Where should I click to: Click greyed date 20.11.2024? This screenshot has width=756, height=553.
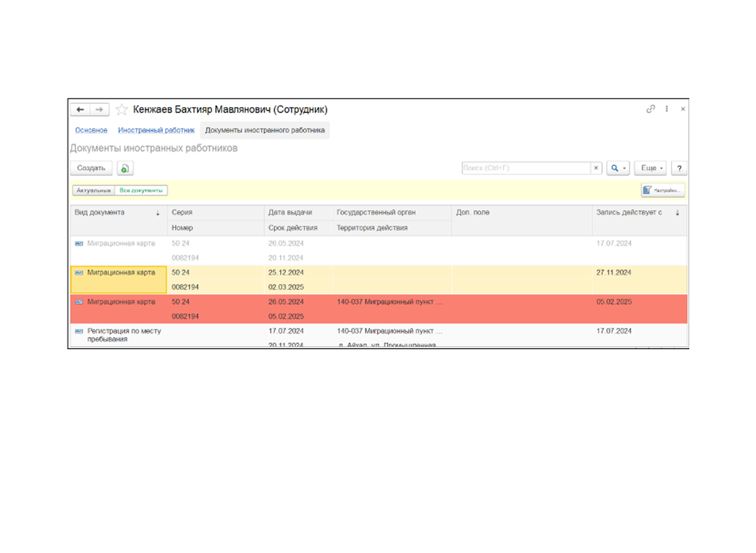(x=286, y=258)
